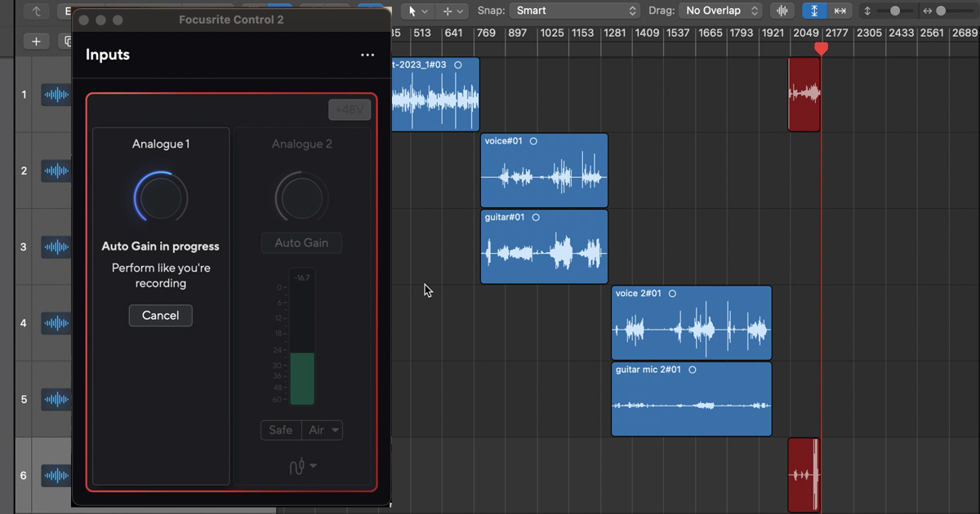Adjust the Analogue 2 gain knob
980x514 pixels.
pyautogui.click(x=301, y=197)
